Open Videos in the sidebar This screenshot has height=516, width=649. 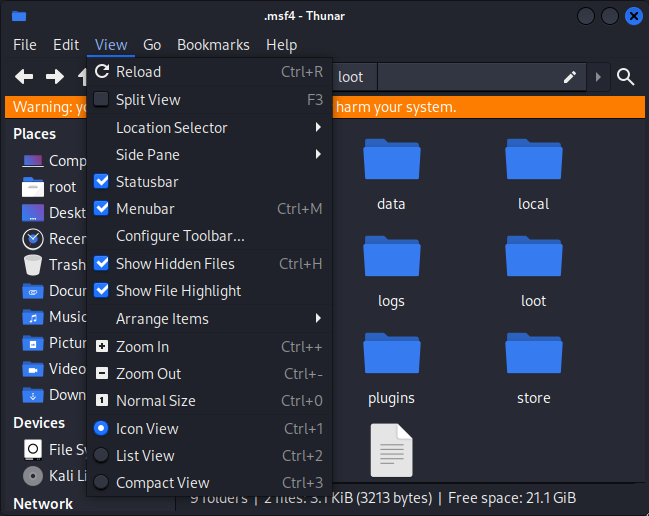coord(54,369)
